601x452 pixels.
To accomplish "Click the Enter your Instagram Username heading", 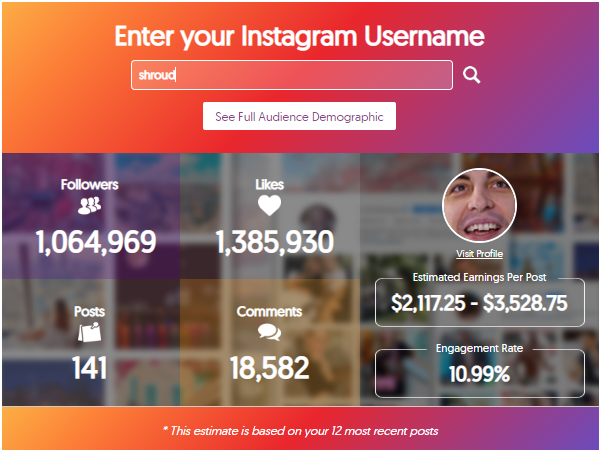I will 299,36.
